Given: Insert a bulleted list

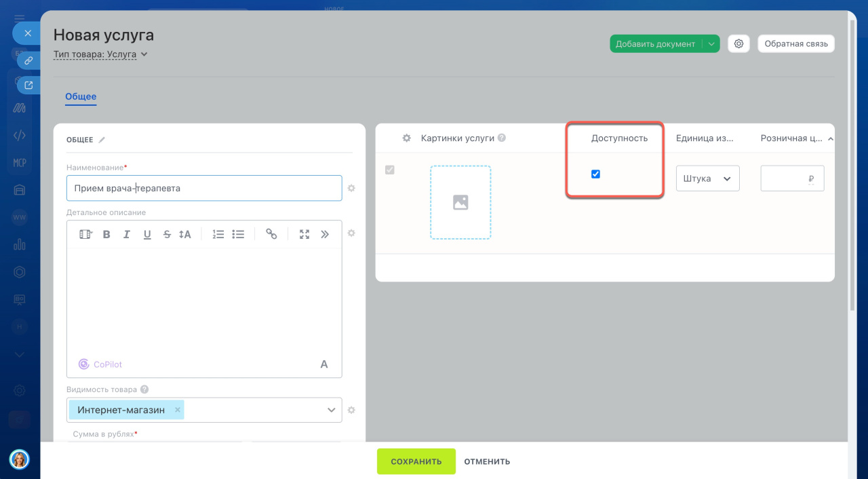Looking at the screenshot, I should tap(238, 234).
